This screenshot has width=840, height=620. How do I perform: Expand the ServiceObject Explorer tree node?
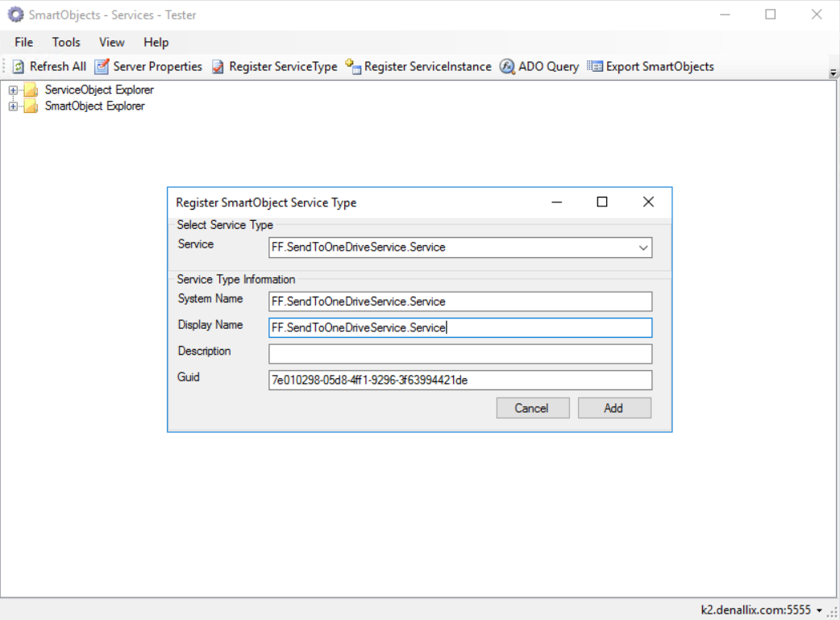click(x=13, y=90)
